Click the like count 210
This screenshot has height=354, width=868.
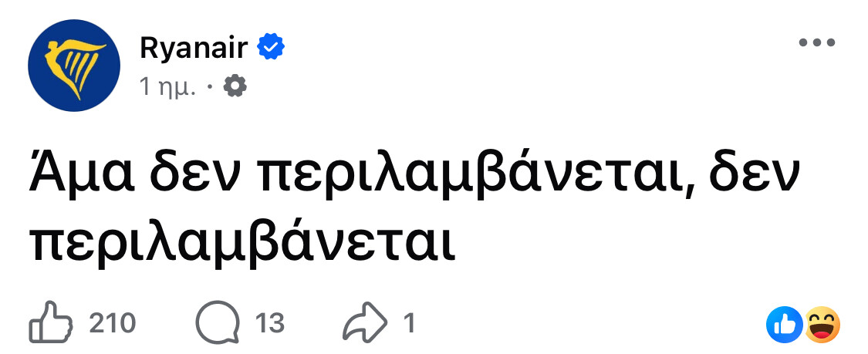click(x=113, y=322)
